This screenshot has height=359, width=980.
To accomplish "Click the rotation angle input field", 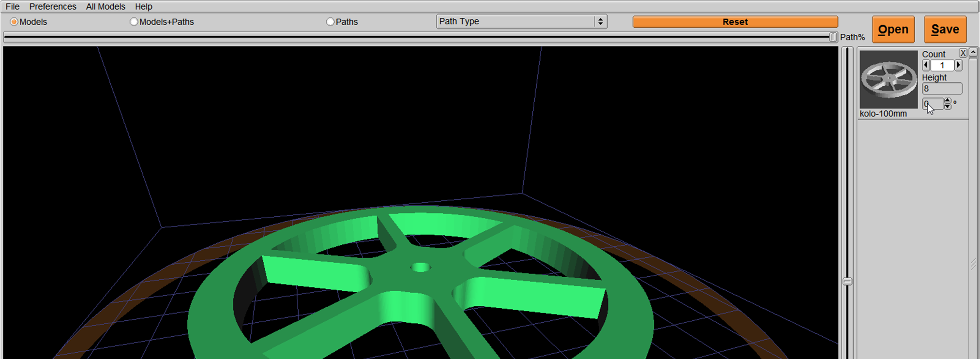I will [x=933, y=104].
